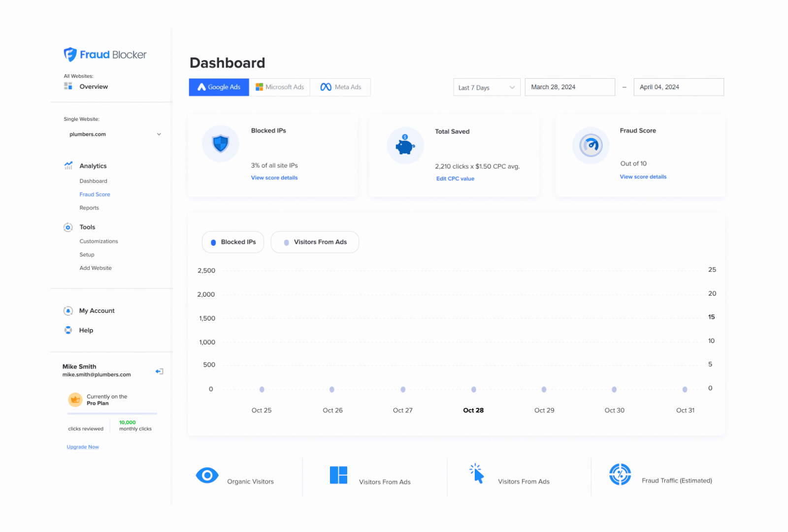Viewport: 788px width, 532px height.
Task: Click the Fraud Score gauge icon
Action: [x=591, y=145]
